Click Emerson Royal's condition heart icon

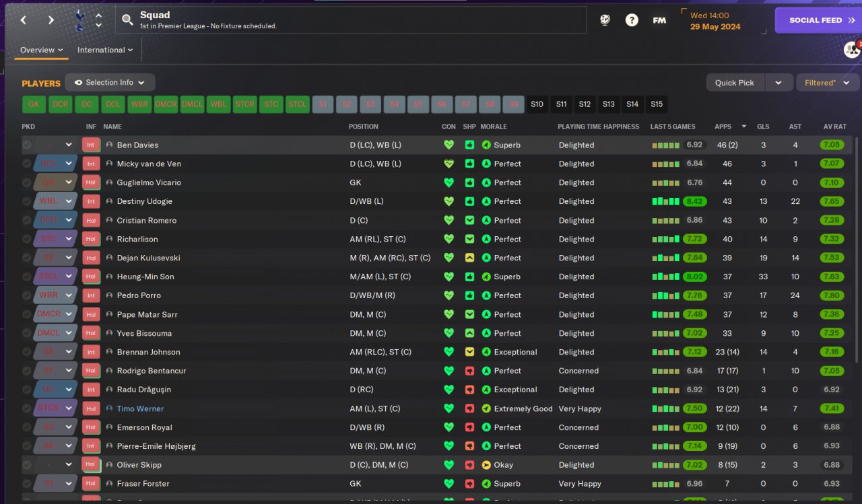click(449, 427)
